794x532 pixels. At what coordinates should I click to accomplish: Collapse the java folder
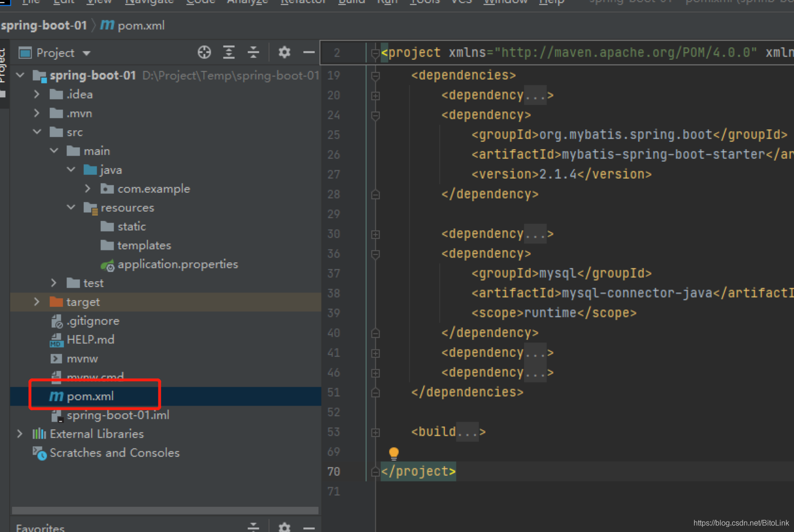(x=71, y=170)
